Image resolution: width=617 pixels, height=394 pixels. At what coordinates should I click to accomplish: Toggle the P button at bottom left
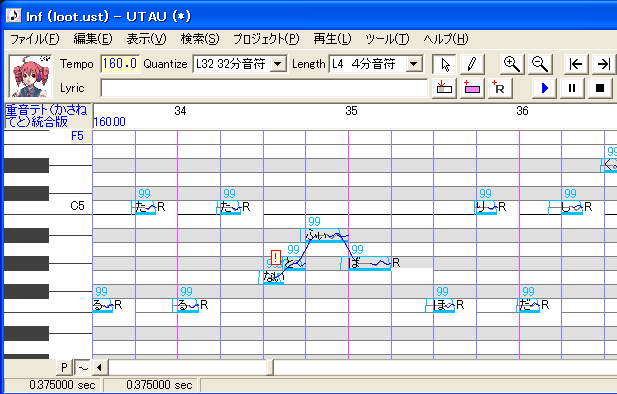click(x=64, y=368)
